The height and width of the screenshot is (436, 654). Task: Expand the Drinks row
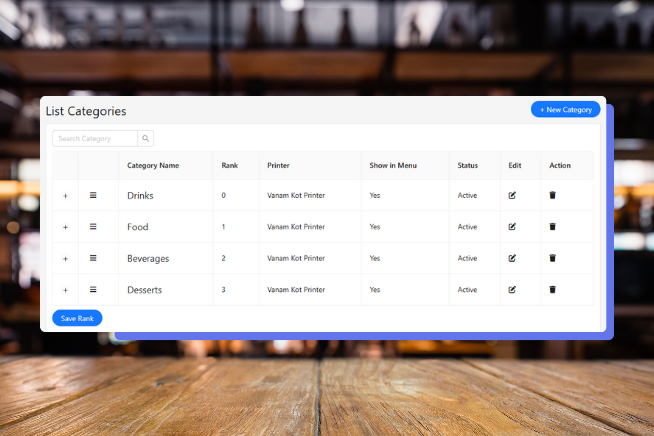coord(65,196)
